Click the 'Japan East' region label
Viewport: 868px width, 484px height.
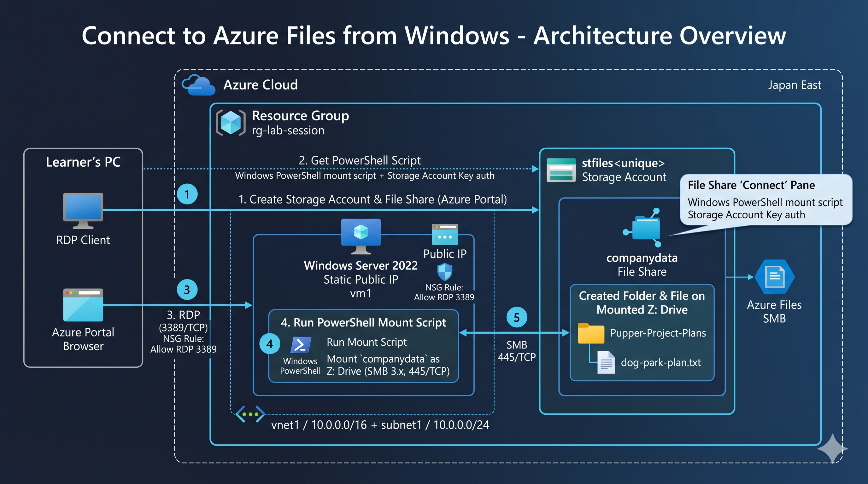(x=795, y=85)
